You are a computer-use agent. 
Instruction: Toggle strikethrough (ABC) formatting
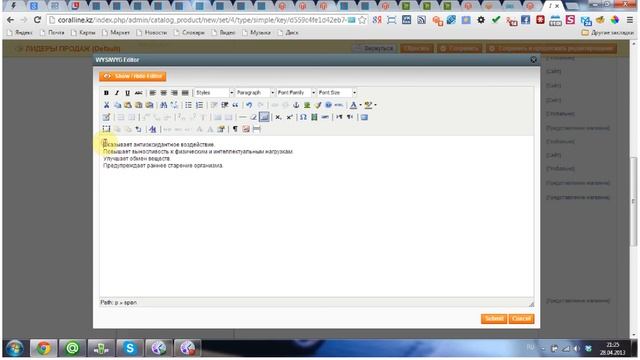(x=138, y=93)
